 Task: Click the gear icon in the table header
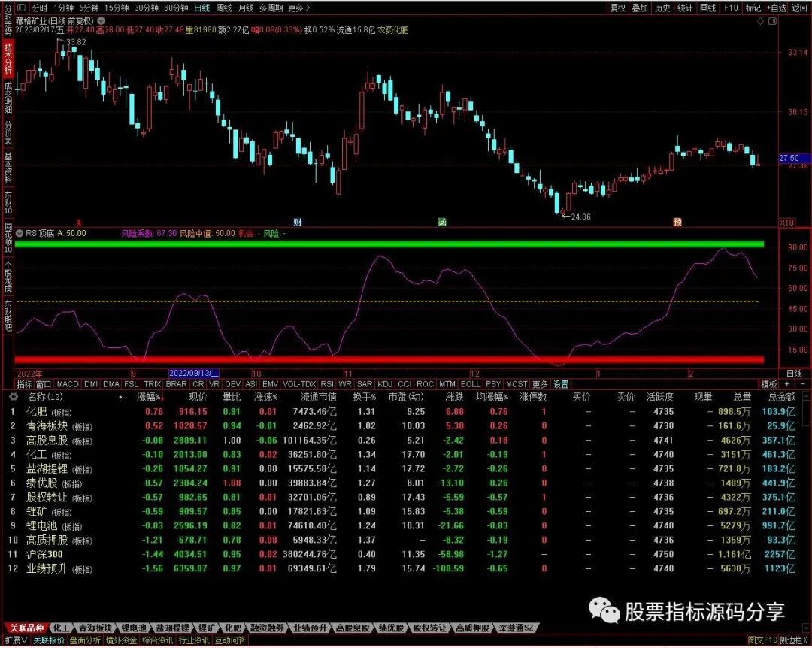click(x=14, y=397)
